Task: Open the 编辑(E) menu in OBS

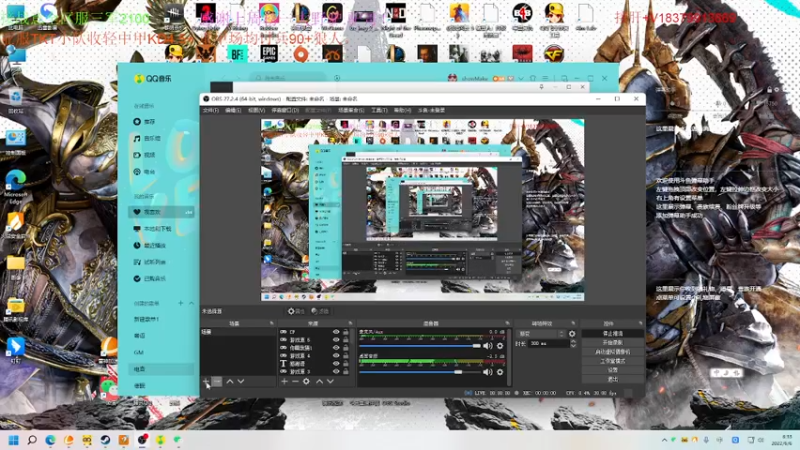Action: click(233, 110)
